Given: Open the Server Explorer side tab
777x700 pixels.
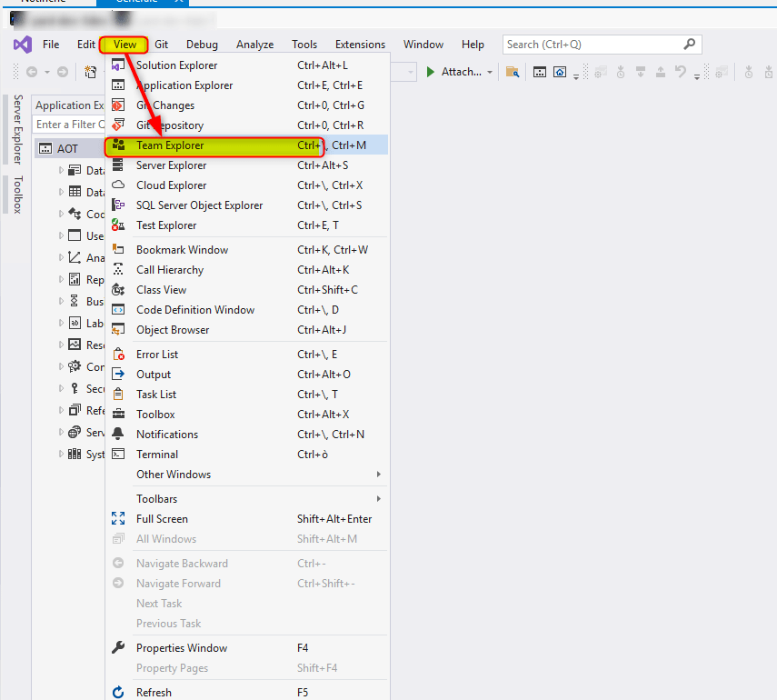Looking at the screenshot, I should click(17, 128).
